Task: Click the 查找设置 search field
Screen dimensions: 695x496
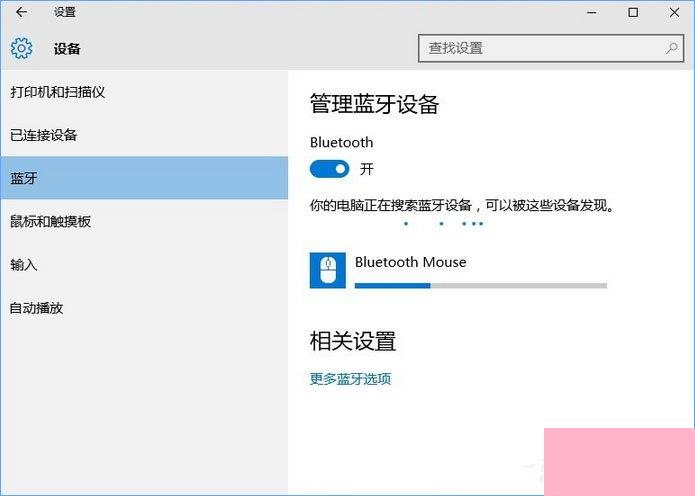Action: (x=551, y=48)
